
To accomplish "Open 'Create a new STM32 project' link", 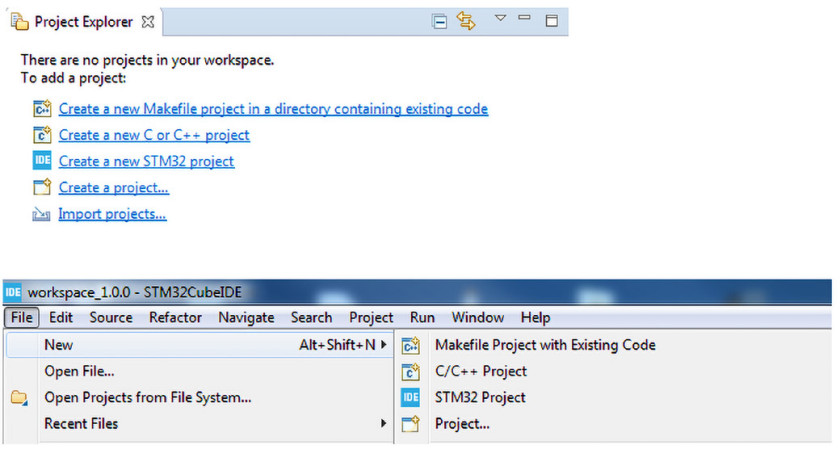I will (146, 161).
